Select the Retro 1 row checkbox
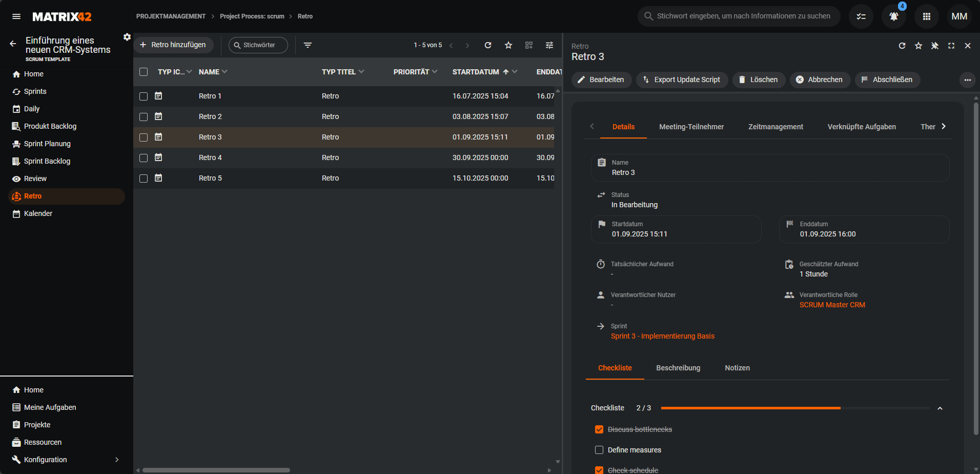The width and height of the screenshot is (980, 474). [144, 96]
